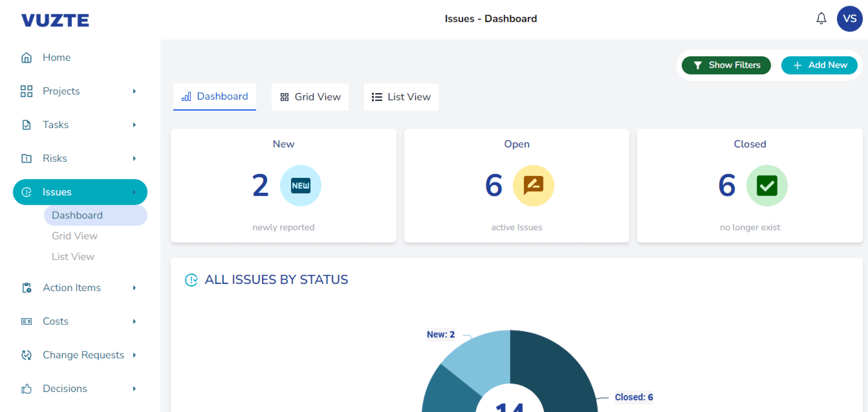
Task: Click the Costs money icon in sidebar
Action: [26, 321]
